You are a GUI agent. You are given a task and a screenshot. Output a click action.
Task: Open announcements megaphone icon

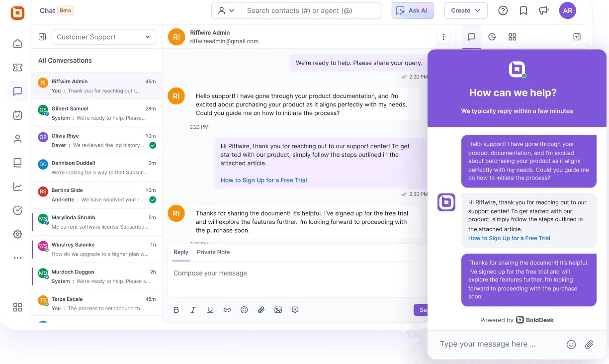tap(544, 10)
